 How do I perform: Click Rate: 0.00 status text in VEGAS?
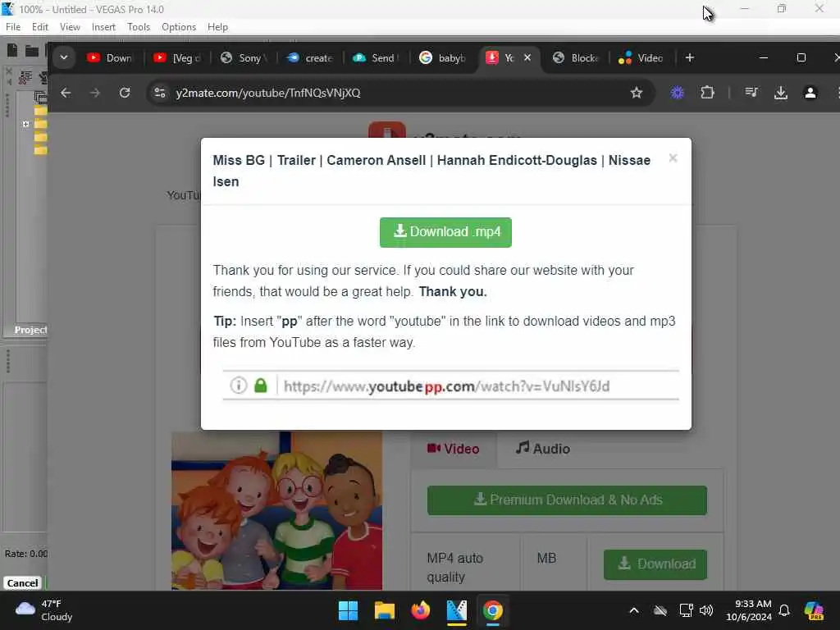[25, 554]
